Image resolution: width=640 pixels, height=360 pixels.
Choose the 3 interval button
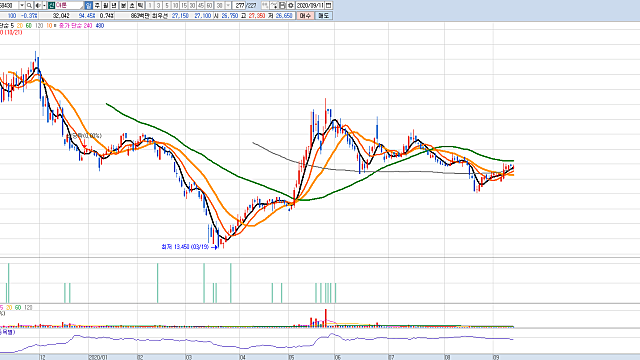158,5
